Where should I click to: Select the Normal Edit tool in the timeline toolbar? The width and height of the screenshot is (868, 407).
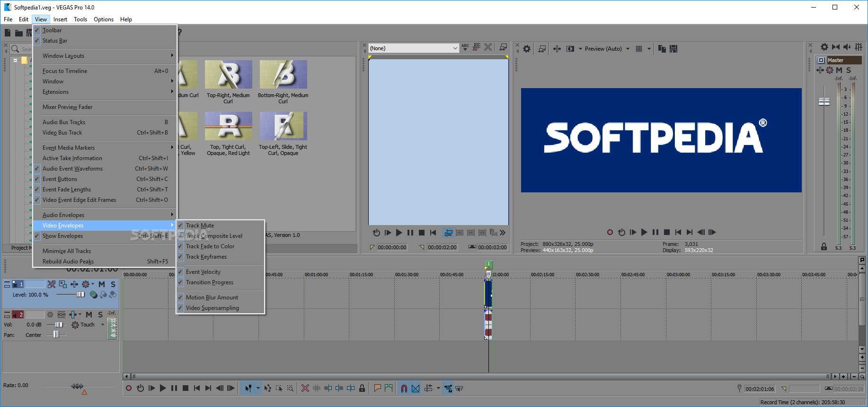tap(248, 388)
